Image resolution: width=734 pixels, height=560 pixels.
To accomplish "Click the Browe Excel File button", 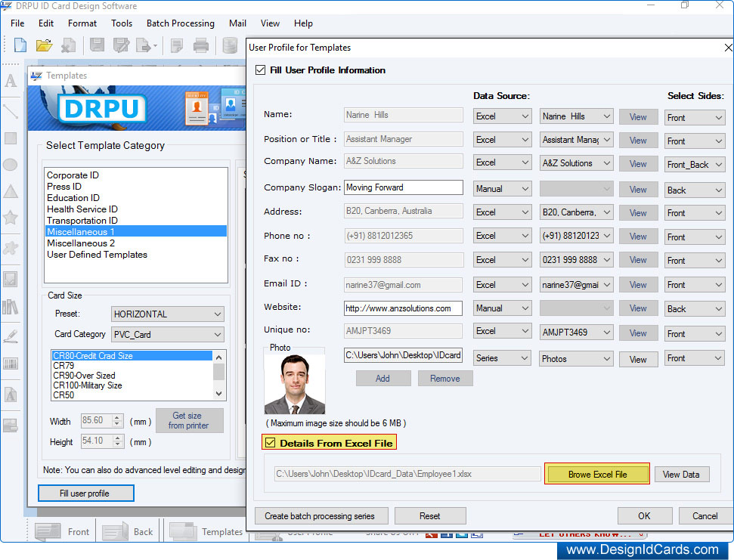I will (x=597, y=474).
